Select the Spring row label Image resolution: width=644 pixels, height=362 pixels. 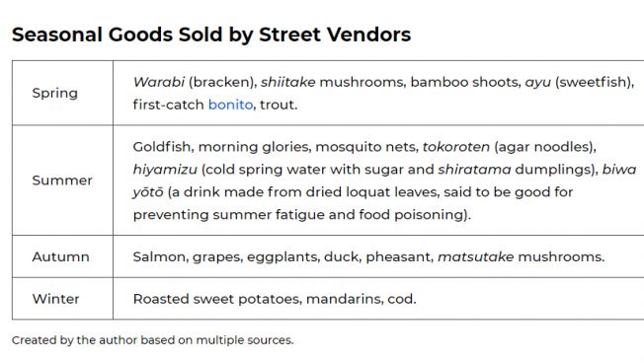(x=55, y=94)
